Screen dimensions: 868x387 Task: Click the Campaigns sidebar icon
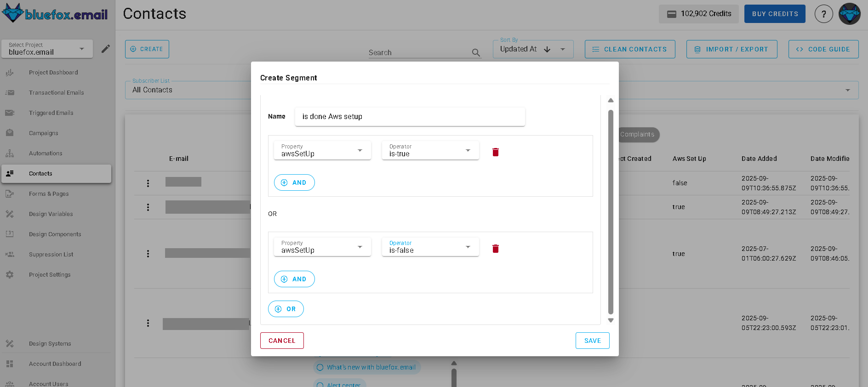[10, 133]
